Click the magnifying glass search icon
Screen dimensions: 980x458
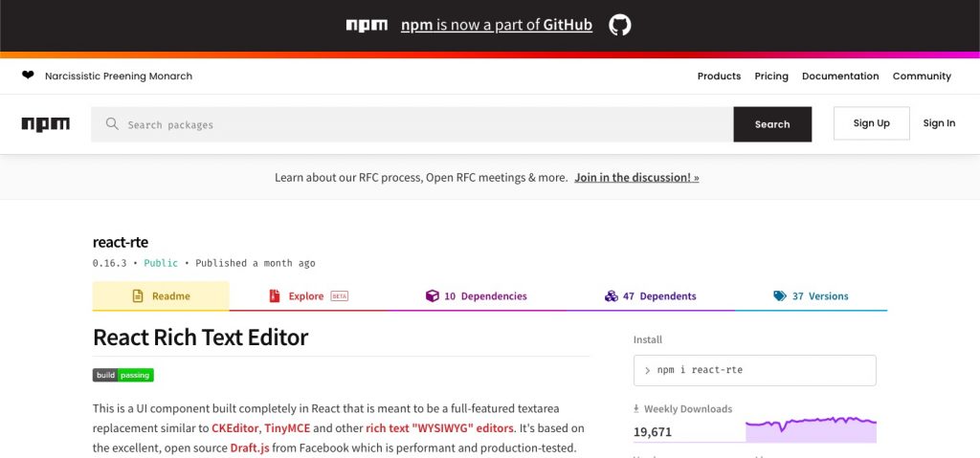[x=112, y=123]
